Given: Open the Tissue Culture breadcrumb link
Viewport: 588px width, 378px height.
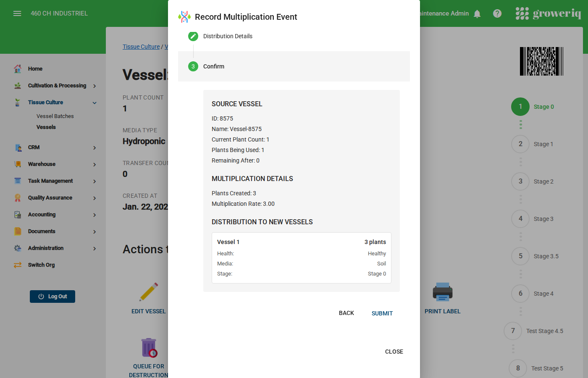Looking at the screenshot, I should (141, 46).
